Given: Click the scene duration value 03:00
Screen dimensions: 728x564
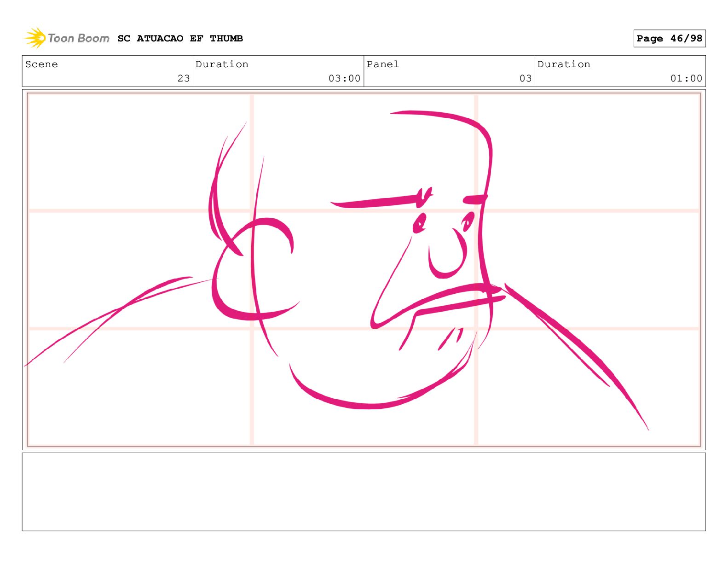Looking at the screenshot, I should [344, 78].
